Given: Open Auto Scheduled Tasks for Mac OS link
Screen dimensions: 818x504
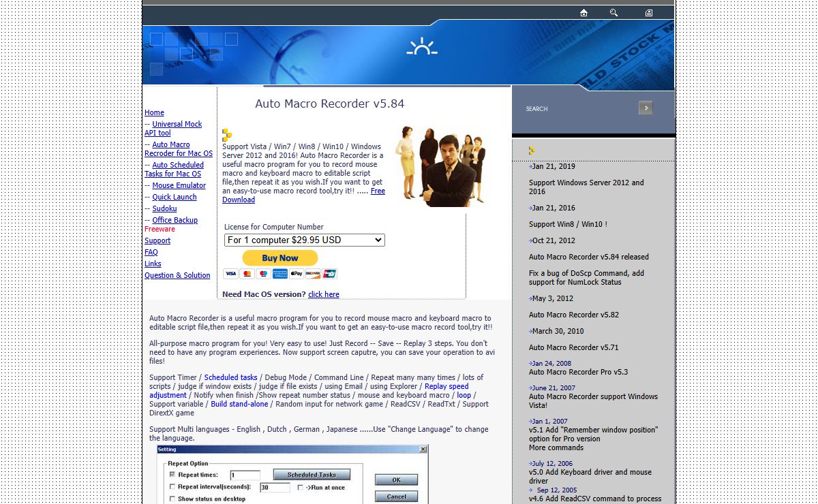Looking at the screenshot, I should (174, 169).
